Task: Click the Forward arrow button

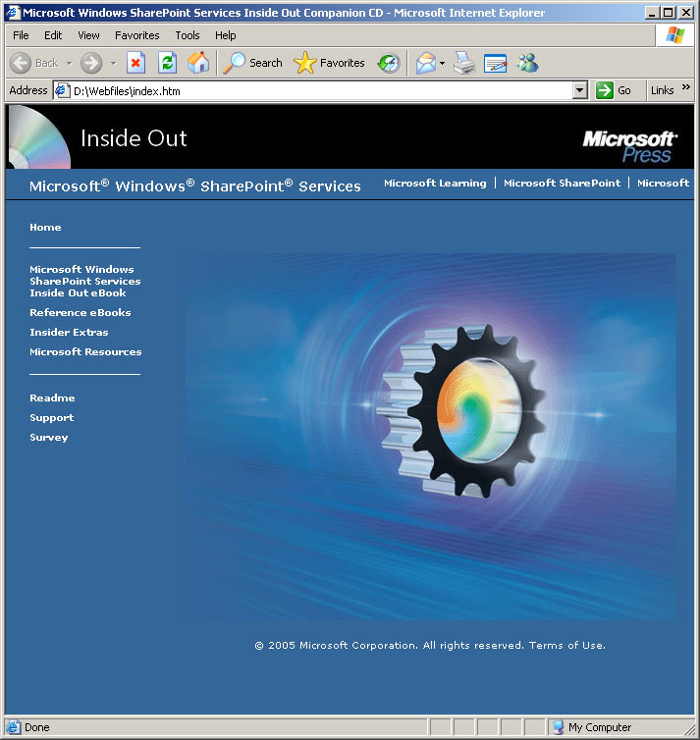Action: 91,63
